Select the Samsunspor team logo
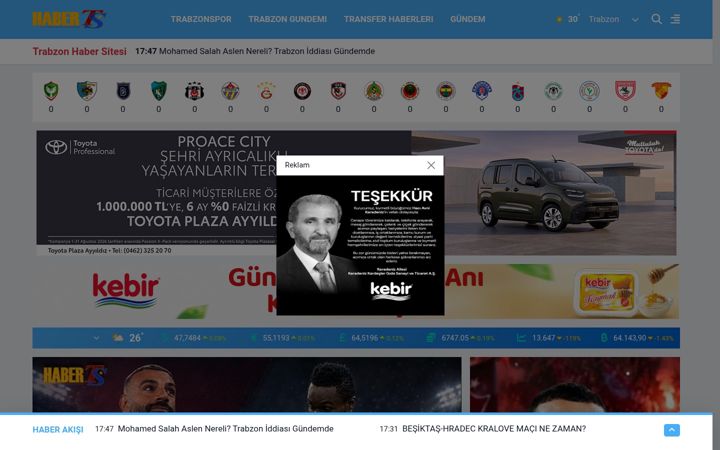 625,91
